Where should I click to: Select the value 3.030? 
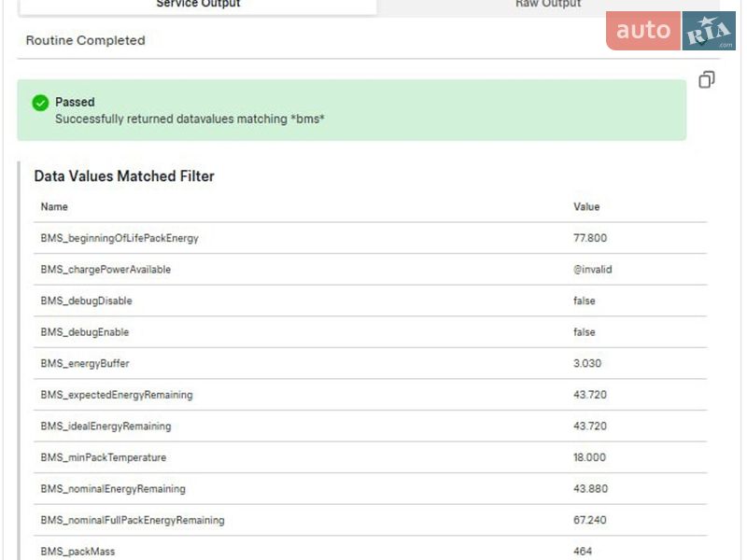[587, 363]
